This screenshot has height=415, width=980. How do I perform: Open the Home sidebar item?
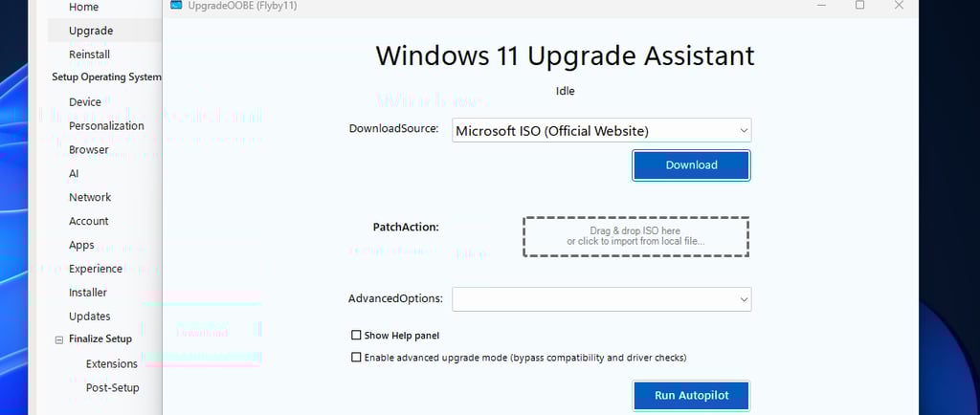tap(83, 7)
